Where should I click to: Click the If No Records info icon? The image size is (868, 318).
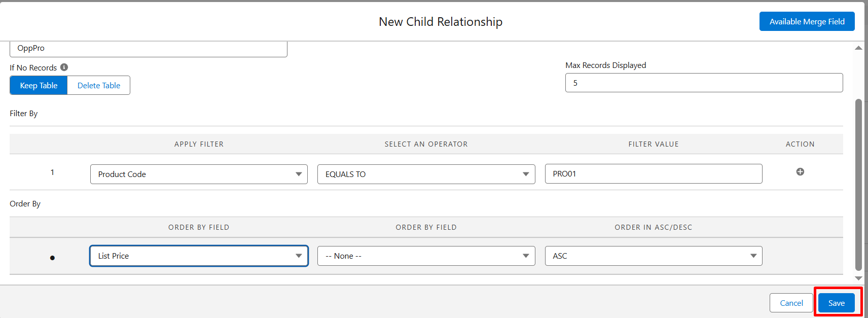64,67
